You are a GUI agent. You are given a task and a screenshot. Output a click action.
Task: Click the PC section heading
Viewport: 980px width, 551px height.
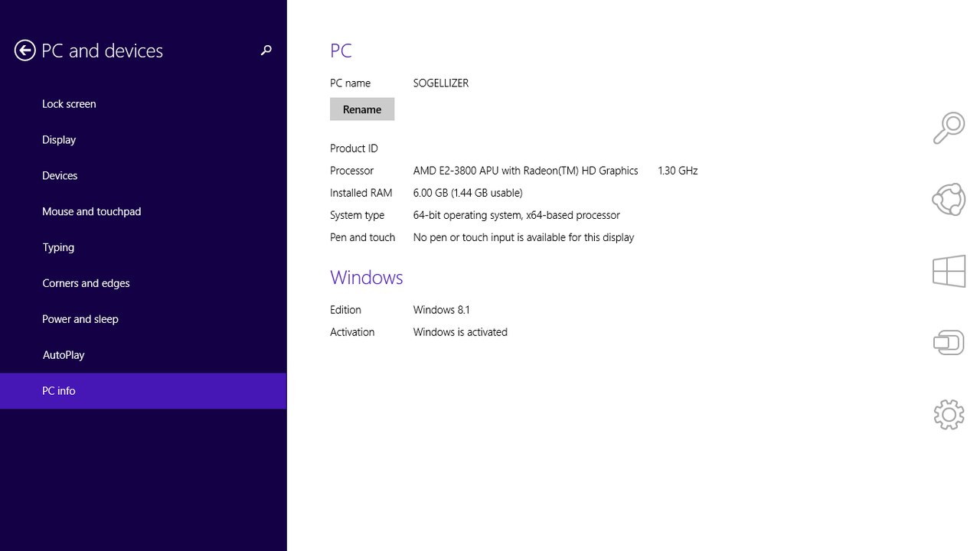click(341, 51)
